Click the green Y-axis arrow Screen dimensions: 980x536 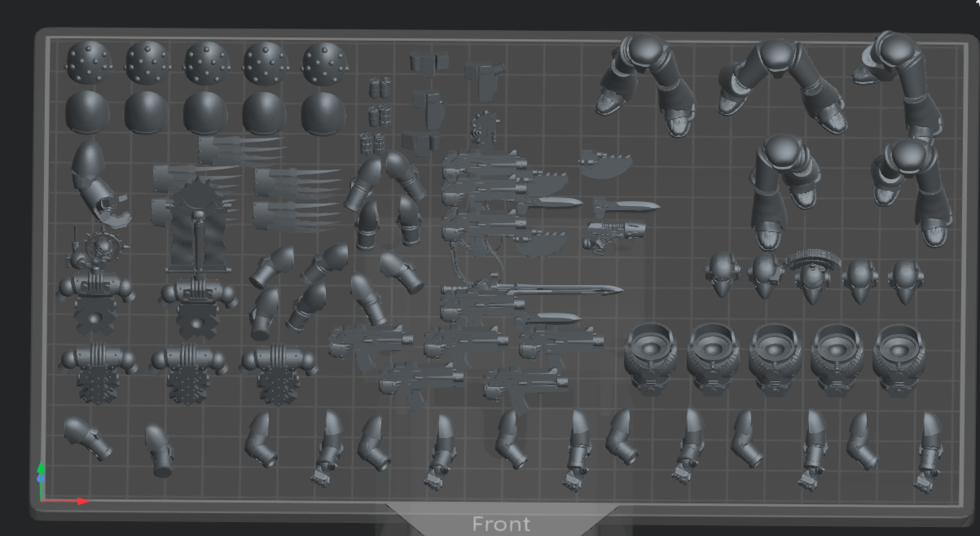click(42, 475)
